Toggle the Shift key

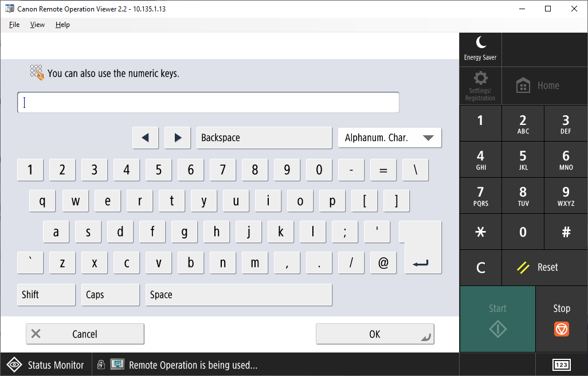pyautogui.click(x=45, y=294)
